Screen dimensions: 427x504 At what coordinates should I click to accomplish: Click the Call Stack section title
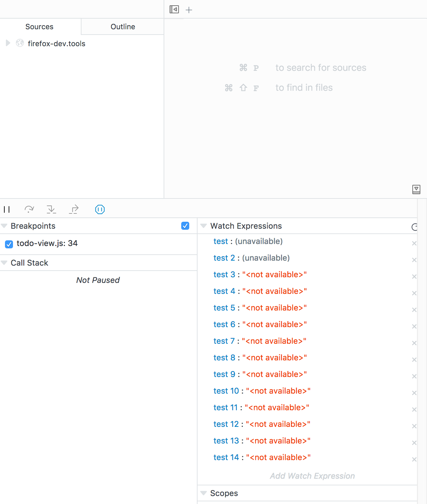(x=30, y=263)
